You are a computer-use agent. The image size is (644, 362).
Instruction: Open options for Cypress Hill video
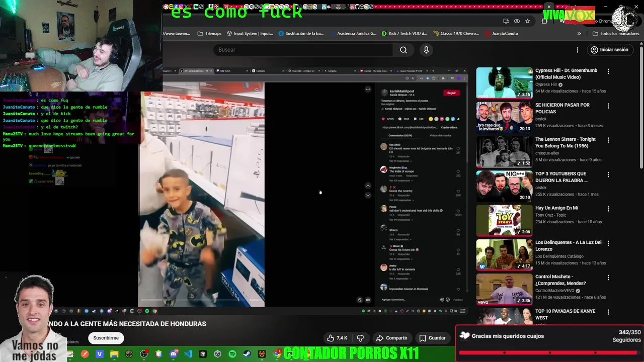[608, 72]
